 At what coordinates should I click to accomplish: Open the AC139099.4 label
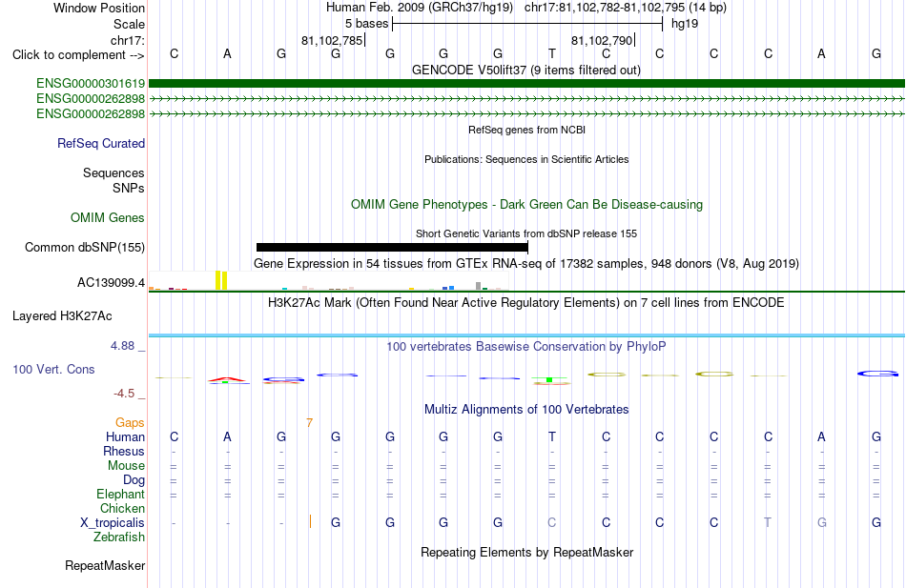coord(111,282)
